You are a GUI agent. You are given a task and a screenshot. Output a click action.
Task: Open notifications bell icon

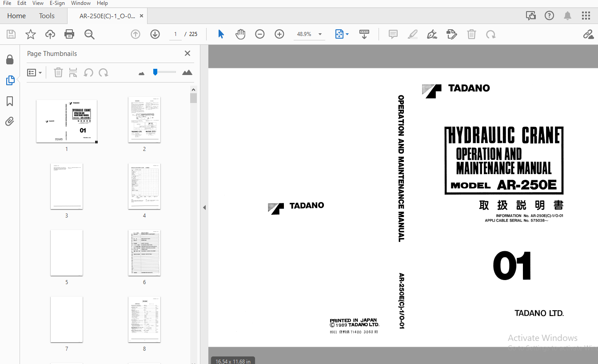567,16
